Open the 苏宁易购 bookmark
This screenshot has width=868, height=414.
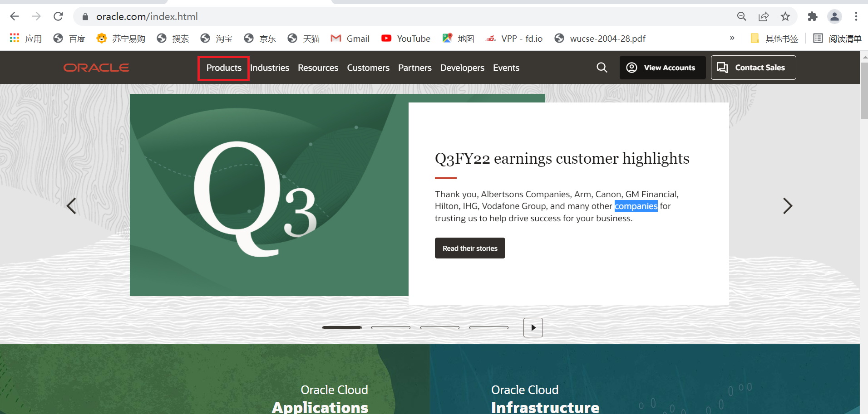121,39
